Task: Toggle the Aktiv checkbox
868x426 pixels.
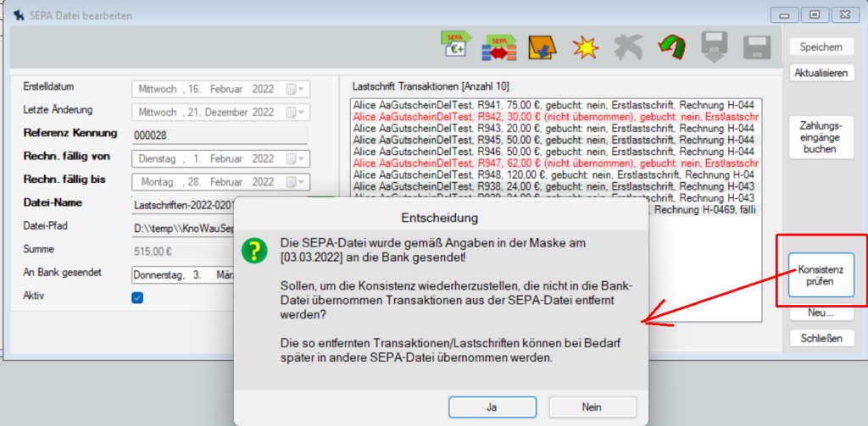Action: pos(137,297)
